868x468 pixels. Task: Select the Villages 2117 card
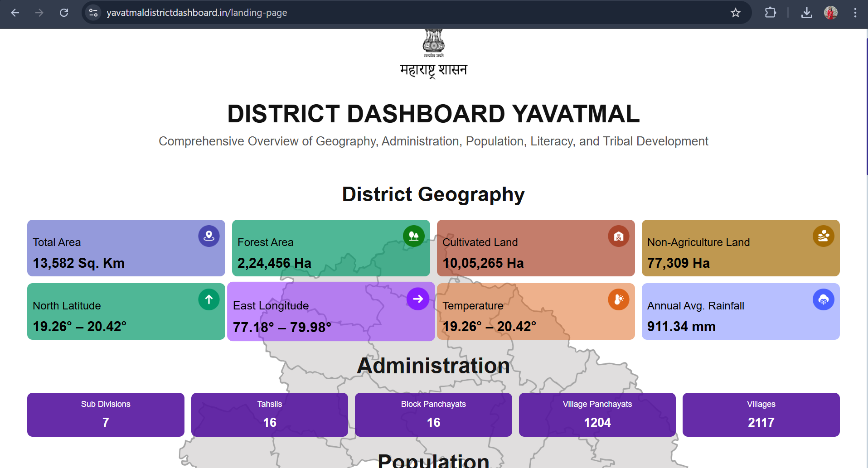point(761,415)
